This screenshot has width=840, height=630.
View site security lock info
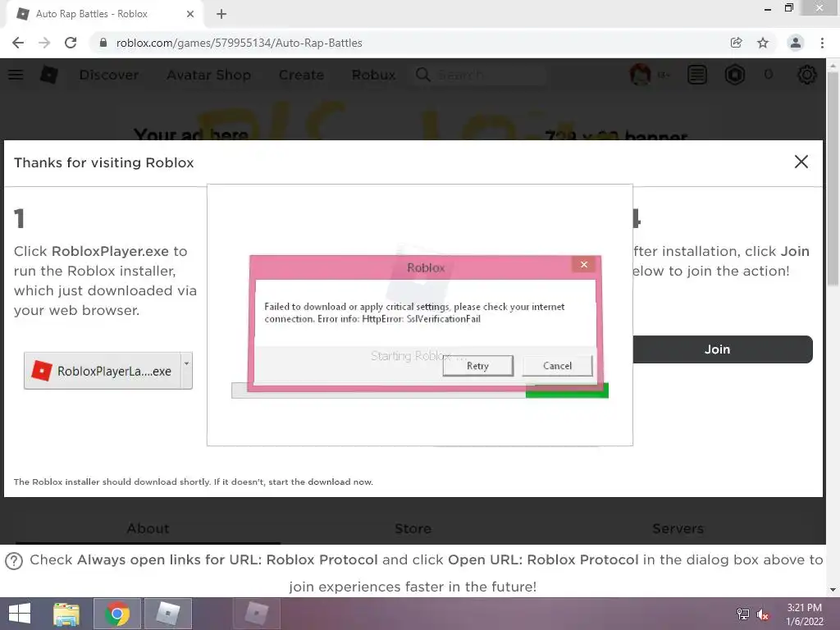pos(103,43)
